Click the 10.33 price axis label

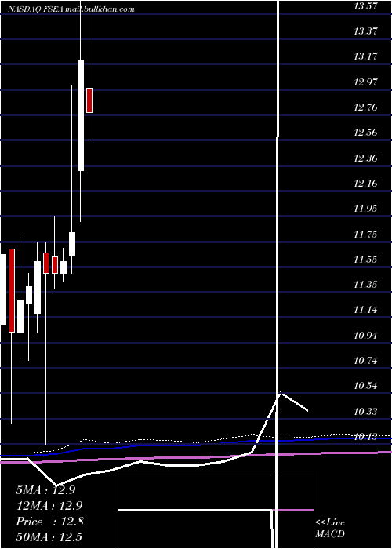[x=365, y=411]
